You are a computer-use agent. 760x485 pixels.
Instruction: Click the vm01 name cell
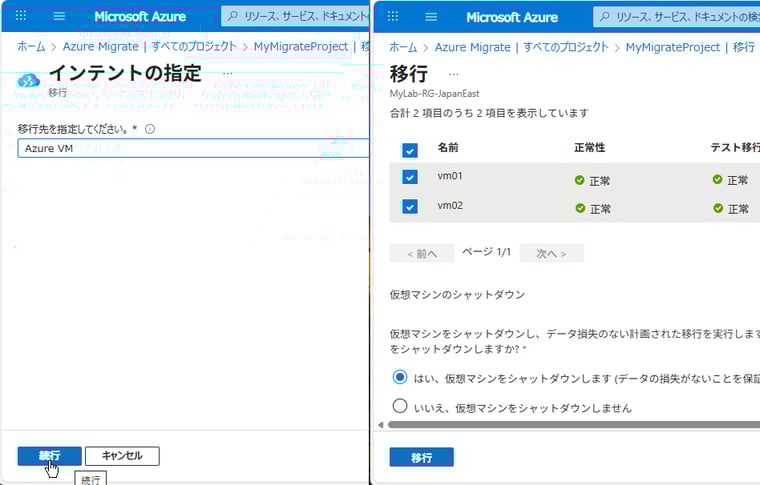coord(450,176)
